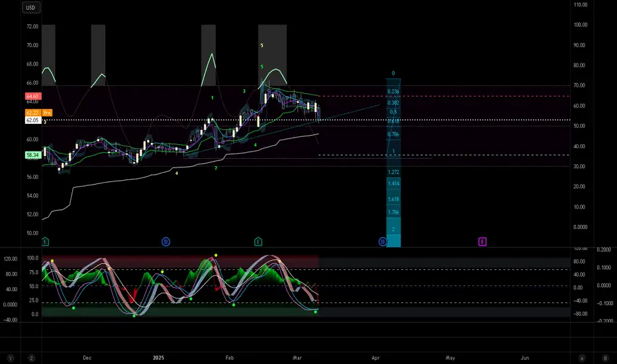
Task: Click the orange Pre badge
Action: 47,113
